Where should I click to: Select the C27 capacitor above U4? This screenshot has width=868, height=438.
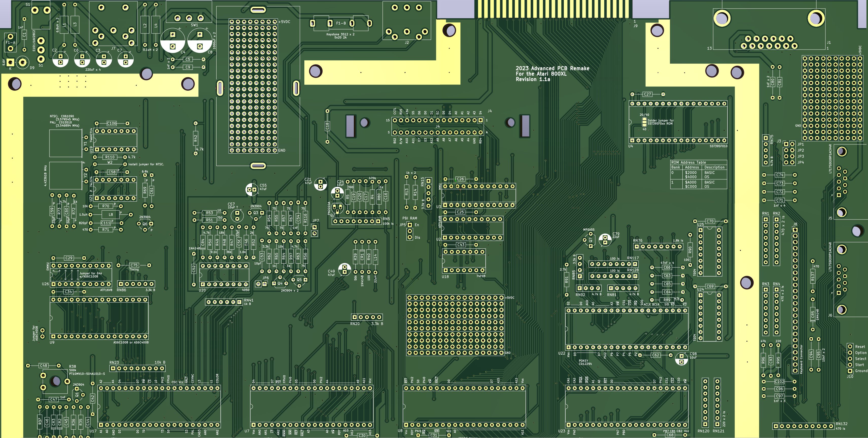[x=647, y=94]
